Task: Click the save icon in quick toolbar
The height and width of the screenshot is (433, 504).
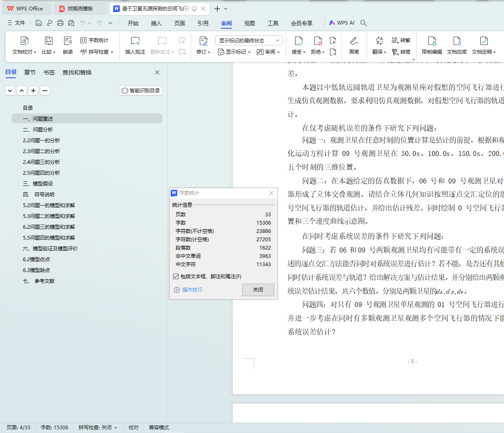Action: [39, 23]
